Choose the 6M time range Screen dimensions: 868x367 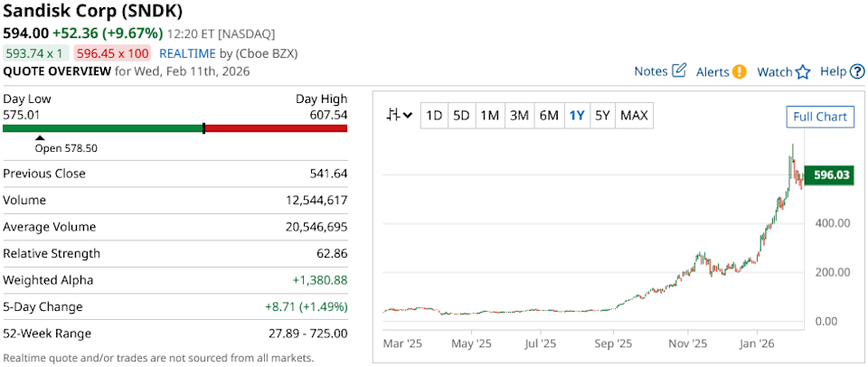(x=548, y=115)
